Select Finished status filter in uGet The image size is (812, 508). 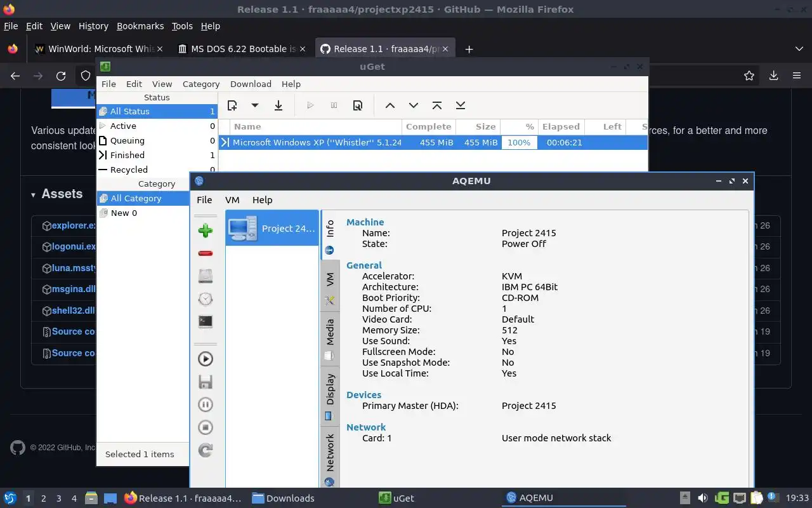pos(157,155)
